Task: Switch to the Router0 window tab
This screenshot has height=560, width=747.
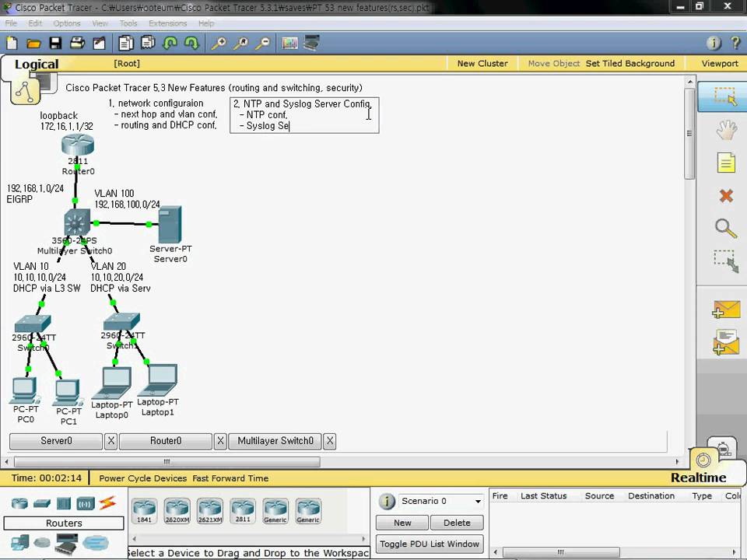Action: pos(165,441)
